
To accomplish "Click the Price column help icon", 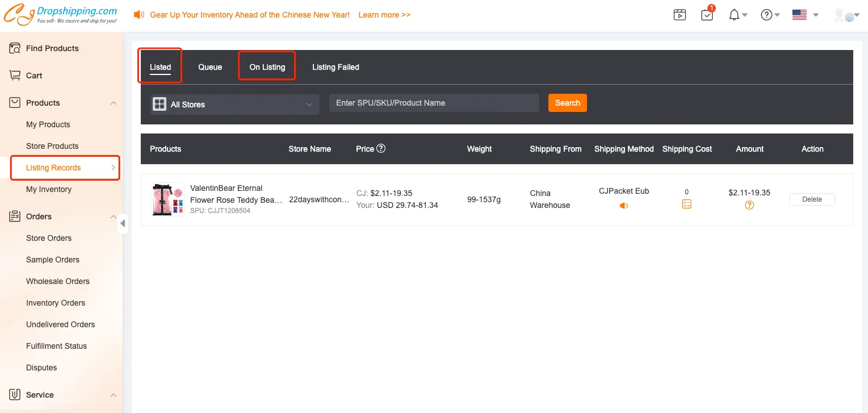I will pos(381,148).
